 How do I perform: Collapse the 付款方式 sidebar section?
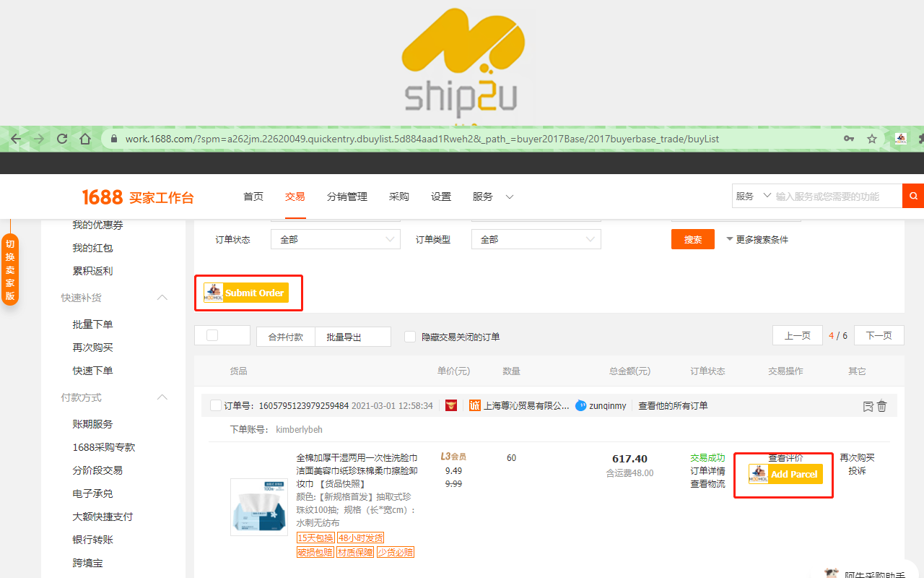pyautogui.click(x=162, y=397)
